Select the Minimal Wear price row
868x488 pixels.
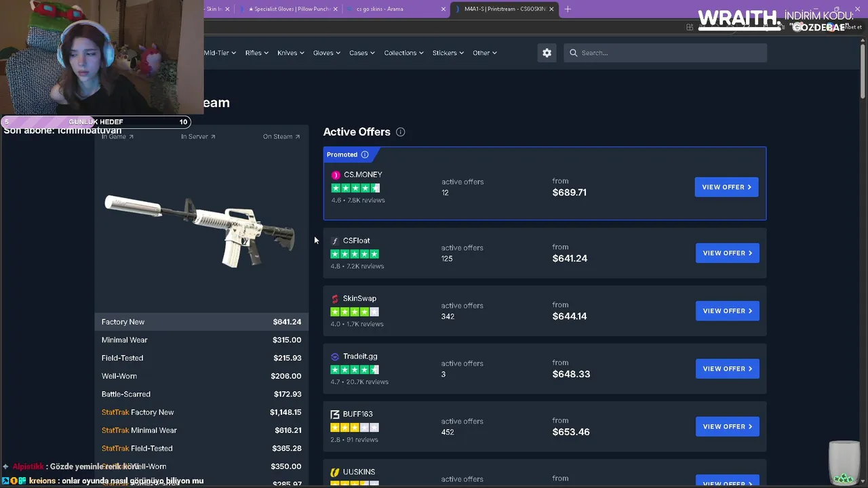(201, 340)
